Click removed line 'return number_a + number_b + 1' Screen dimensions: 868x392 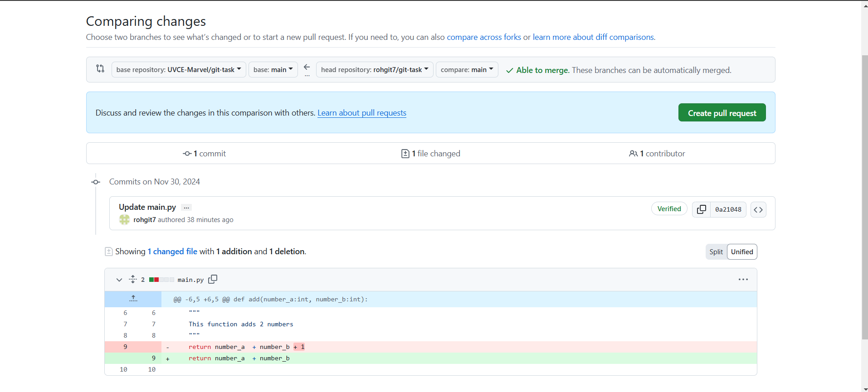point(247,347)
